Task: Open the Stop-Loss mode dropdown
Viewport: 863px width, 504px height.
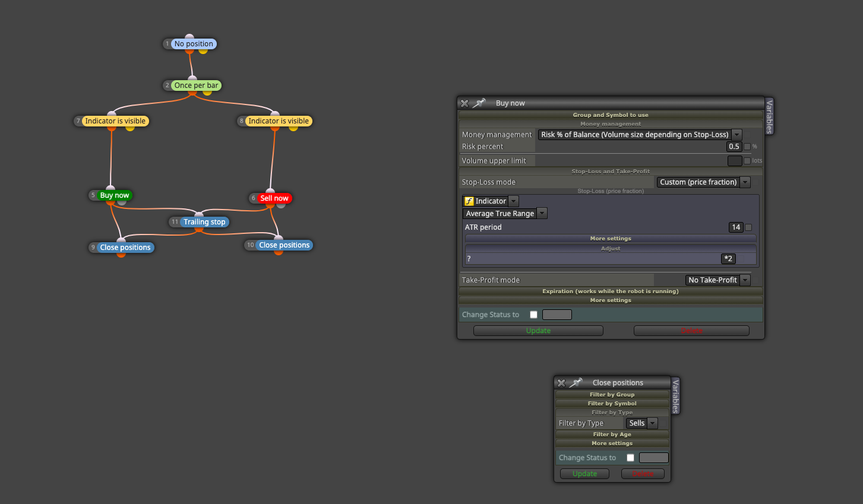Action: coord(703,182)
